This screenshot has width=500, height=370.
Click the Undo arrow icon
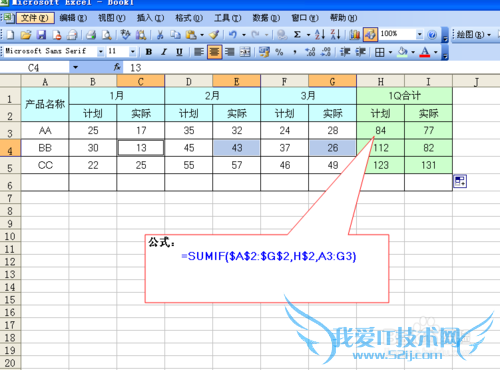click(x=233, y=35)
